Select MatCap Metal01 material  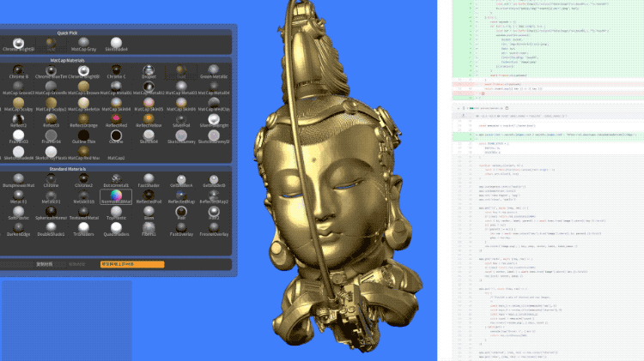[x=116, y=88]
